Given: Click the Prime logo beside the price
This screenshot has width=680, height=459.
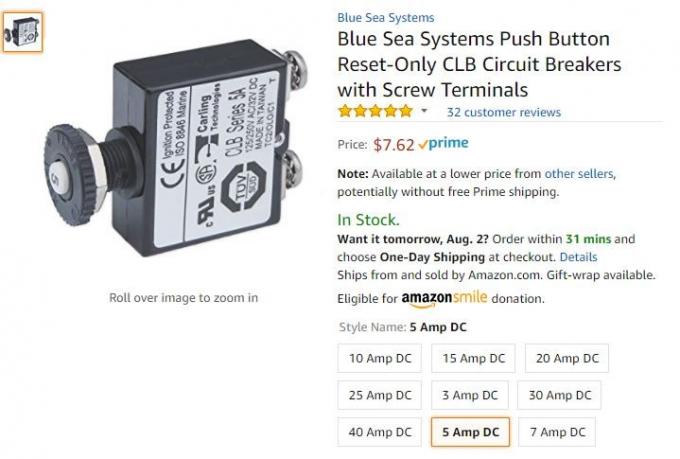Looking at the screenshot, I should (x=445, y=144).
